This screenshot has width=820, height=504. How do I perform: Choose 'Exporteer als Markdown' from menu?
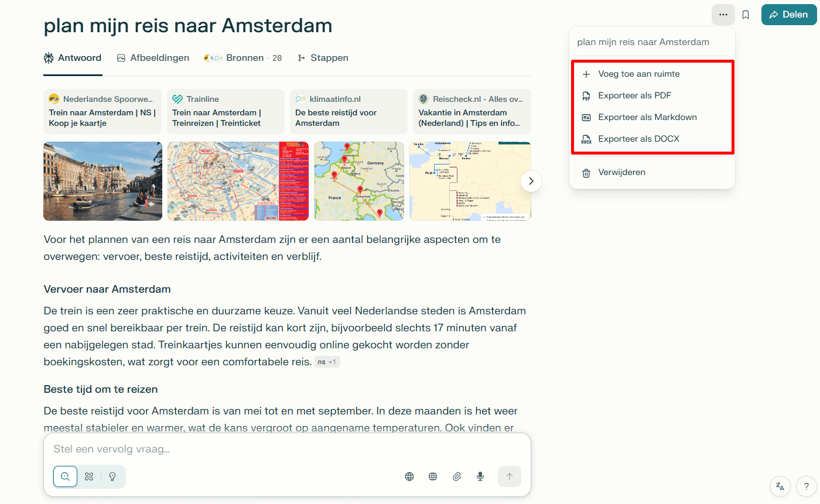[647, 117]
